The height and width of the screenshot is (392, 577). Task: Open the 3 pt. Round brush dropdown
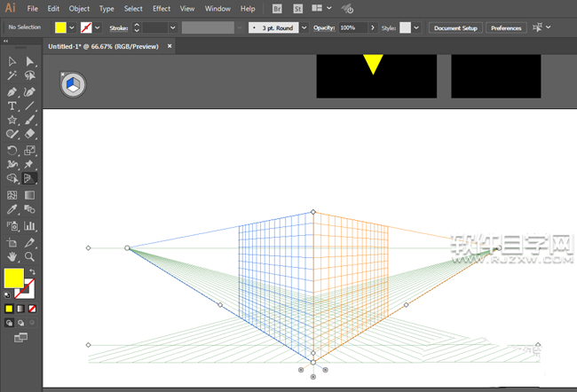(x=304, y=28)
